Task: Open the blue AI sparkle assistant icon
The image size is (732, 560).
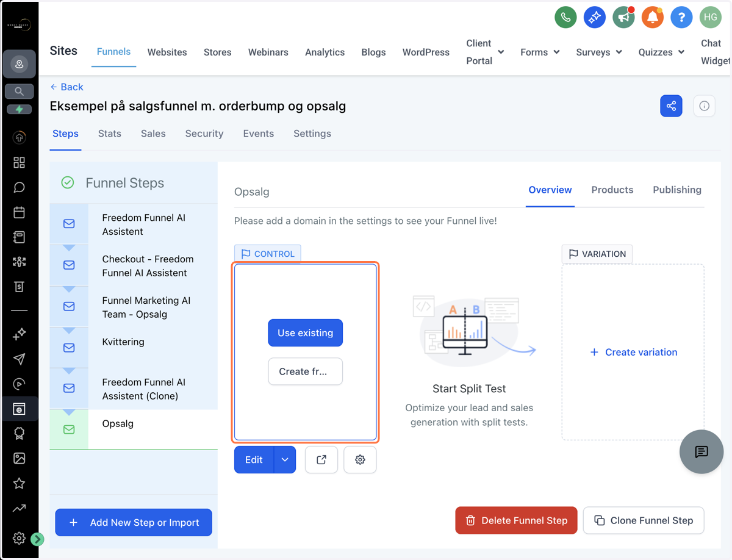Action: point(594,17)
